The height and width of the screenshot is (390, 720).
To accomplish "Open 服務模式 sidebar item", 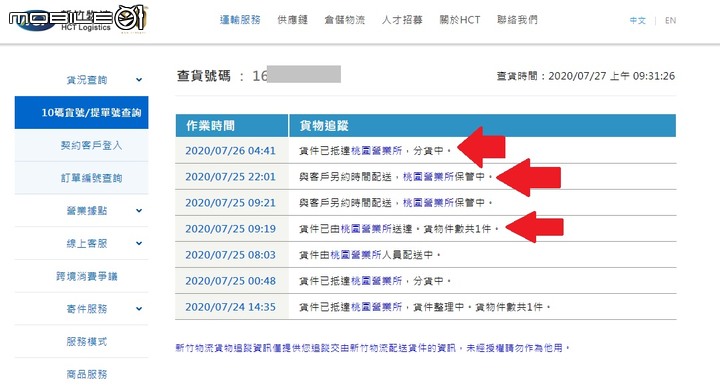I will coord(87,341).
